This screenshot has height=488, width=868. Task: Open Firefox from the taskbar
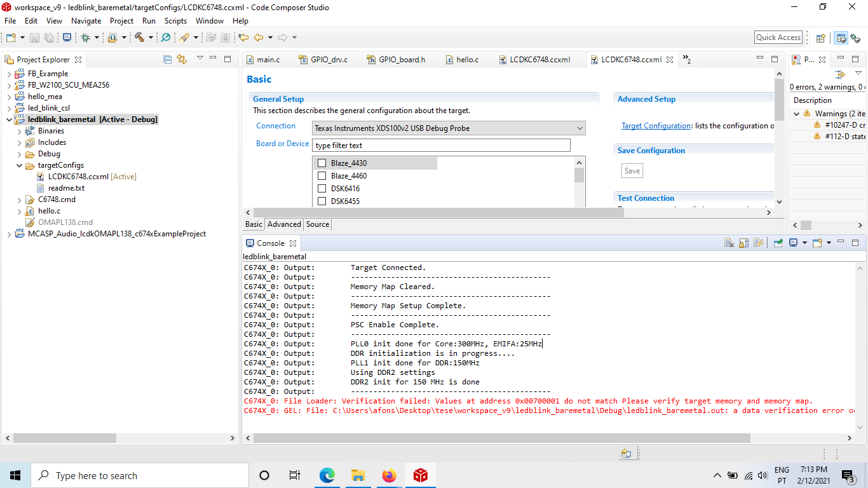click(389, 475)
